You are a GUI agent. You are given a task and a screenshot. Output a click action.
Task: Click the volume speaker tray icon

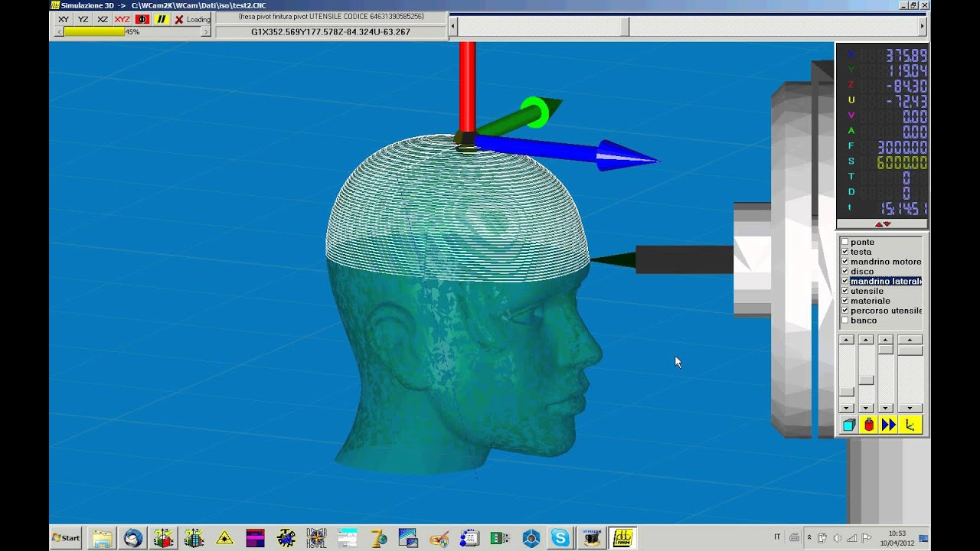click(x=837, y=537)
